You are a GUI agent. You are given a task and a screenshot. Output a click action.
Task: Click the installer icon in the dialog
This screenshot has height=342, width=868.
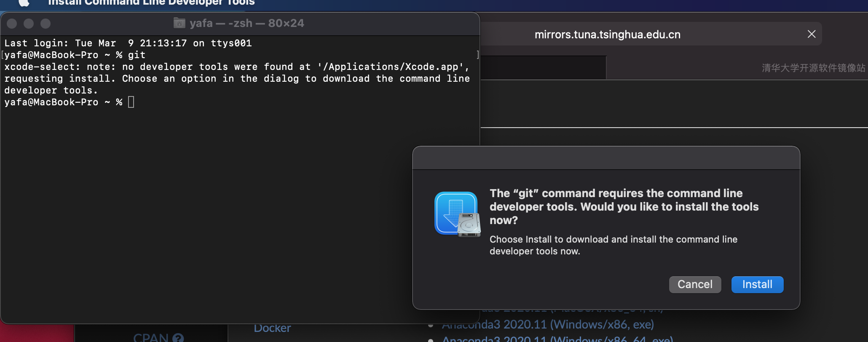click(x=458, y=214)
